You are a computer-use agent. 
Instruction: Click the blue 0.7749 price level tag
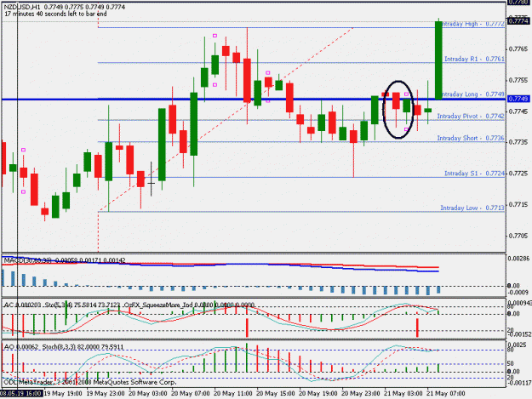(x=518, y=99)
